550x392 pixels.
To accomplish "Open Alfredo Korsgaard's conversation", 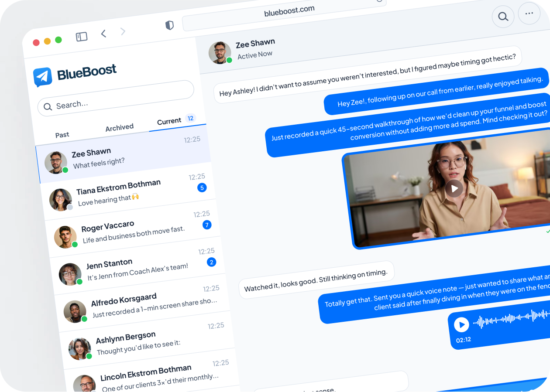I will pos(144,304).
